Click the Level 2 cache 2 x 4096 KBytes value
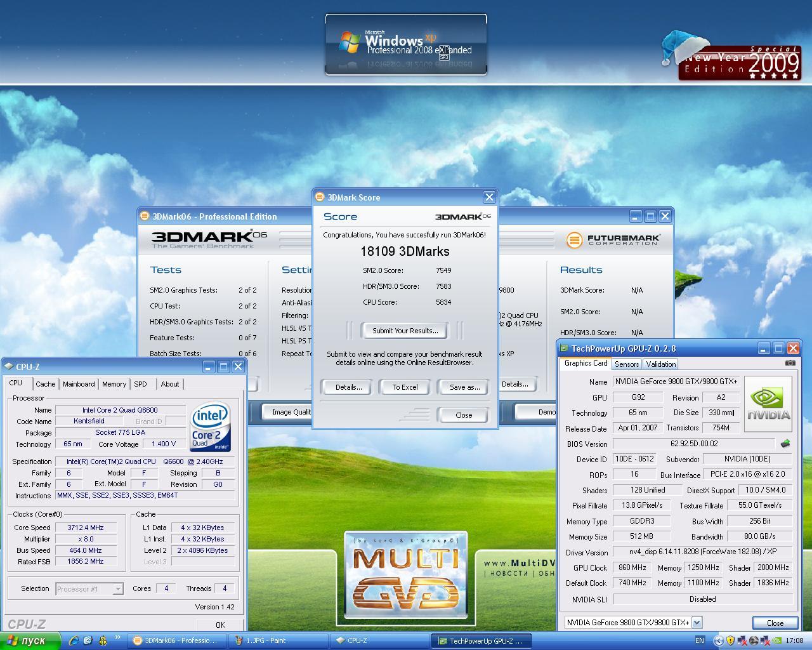Image resolution: width=812 pixels, height=650 pixels. pyautogui.click(x=203, y=550)
